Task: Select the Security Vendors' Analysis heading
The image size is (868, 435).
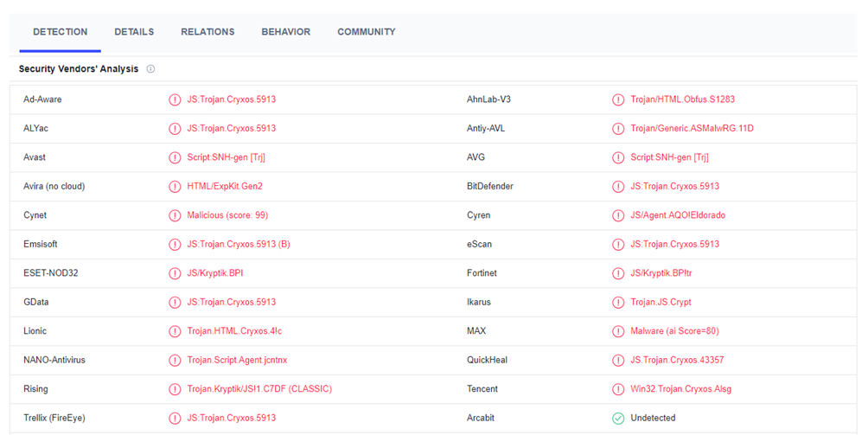Action: click(x=79, y=69)
